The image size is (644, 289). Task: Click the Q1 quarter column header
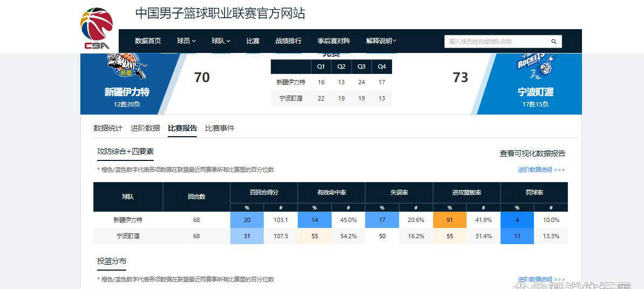321,66
